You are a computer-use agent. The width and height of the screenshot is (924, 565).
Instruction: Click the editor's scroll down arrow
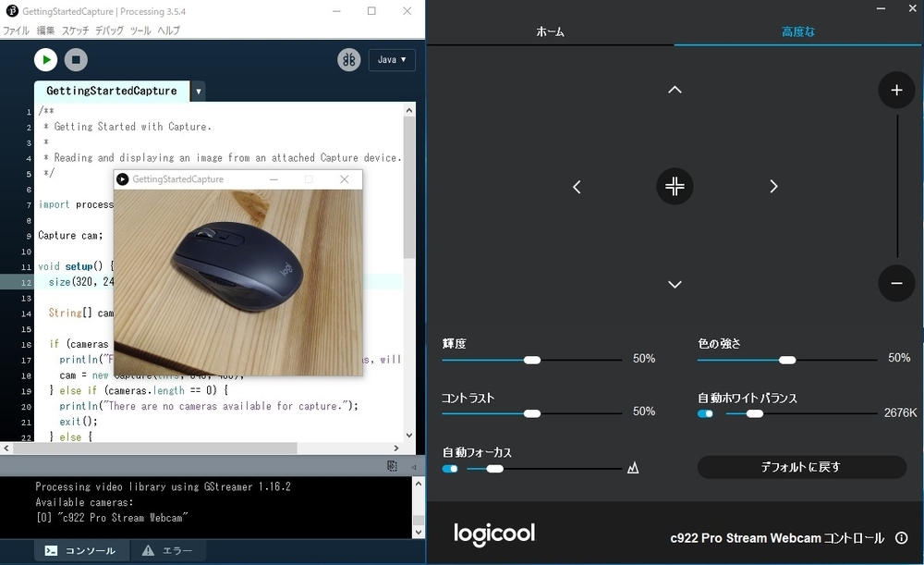tap(409, 436)
